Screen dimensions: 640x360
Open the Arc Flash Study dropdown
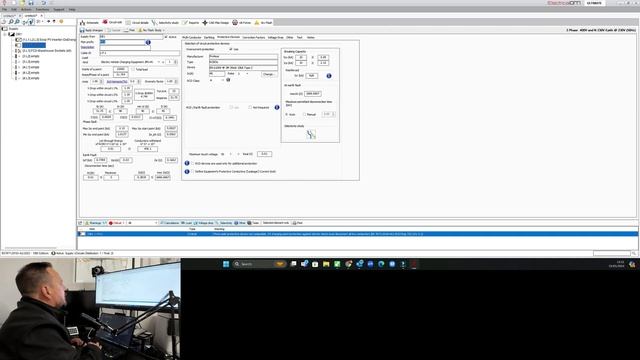point(164,30)
